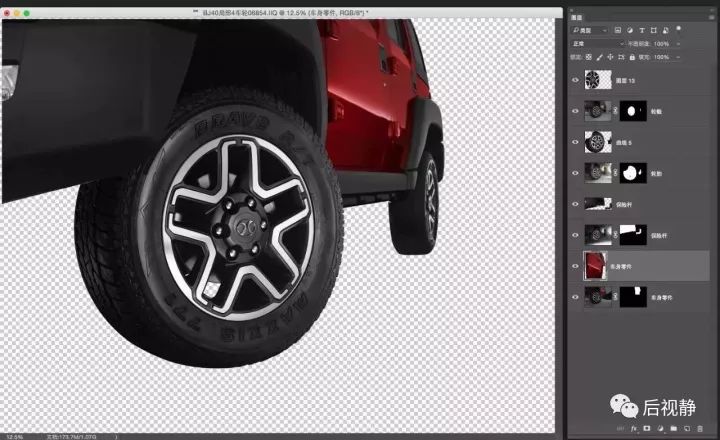
Task: Create a new group folder icon
Action: [x=674, y=429]
